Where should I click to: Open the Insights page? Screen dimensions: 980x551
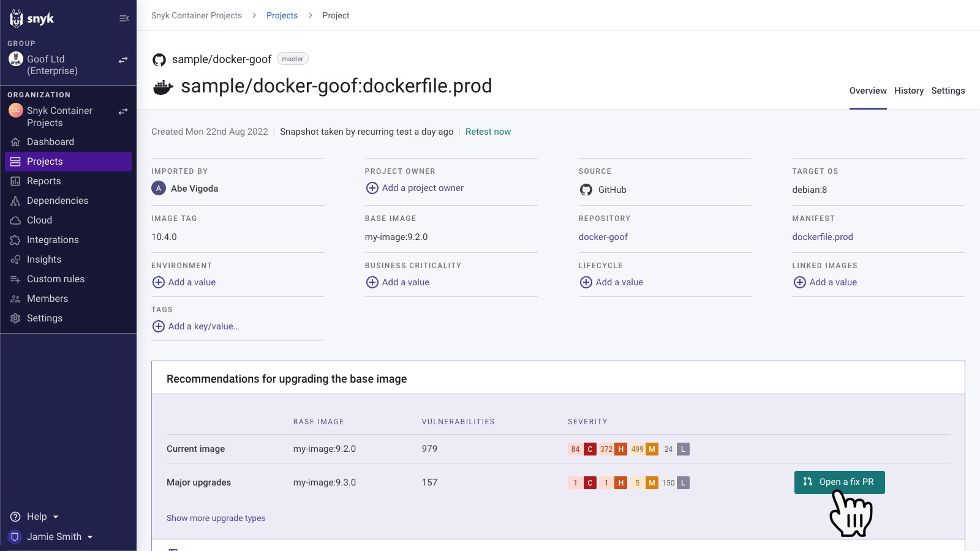pos(43,260)
